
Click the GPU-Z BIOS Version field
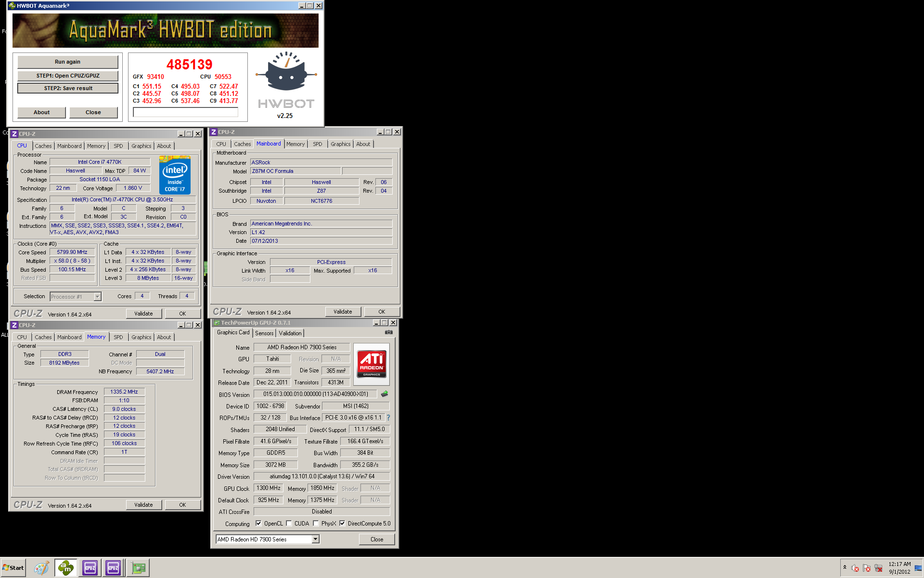[315, 394]
